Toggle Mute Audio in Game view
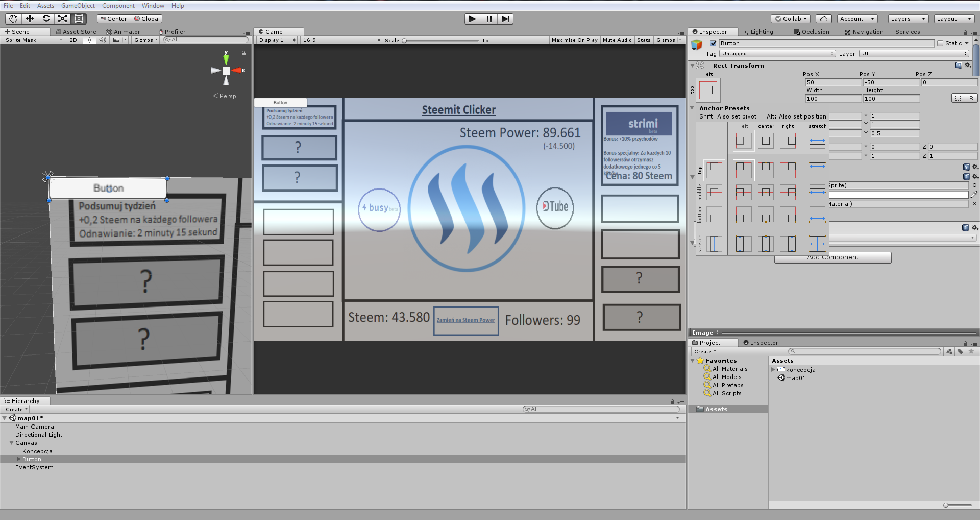Viewport: 980px width, 520px height. point(617,40)
